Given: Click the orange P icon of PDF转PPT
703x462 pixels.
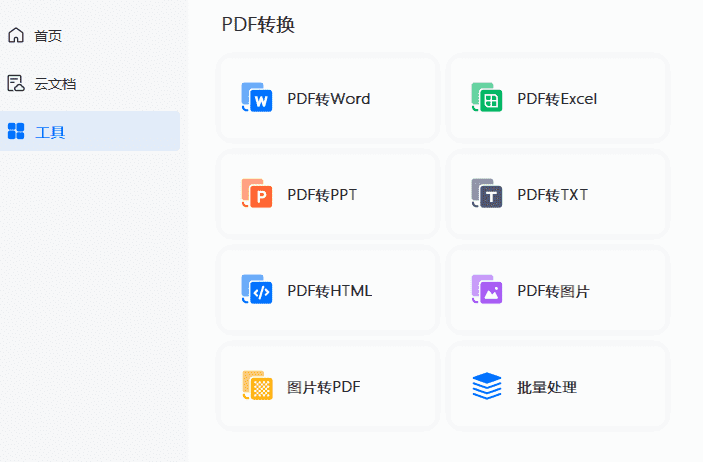Looking at the screenshot, I should point(257,193).
